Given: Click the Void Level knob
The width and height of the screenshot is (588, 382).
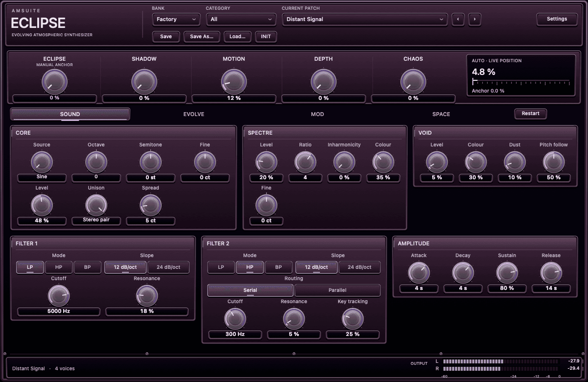Looking at the screenshot, I should click(437, 162).
